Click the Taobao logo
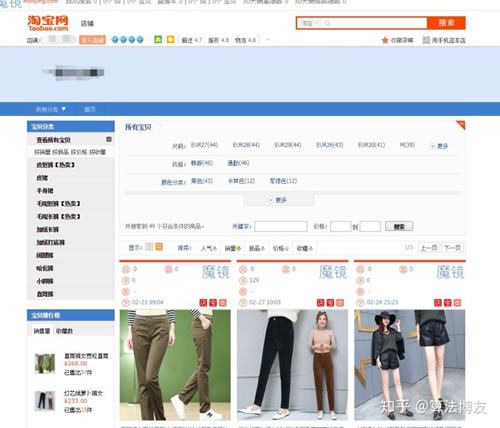Image resolution: width=500 pixels, height=428 pixels. point(48,23)
